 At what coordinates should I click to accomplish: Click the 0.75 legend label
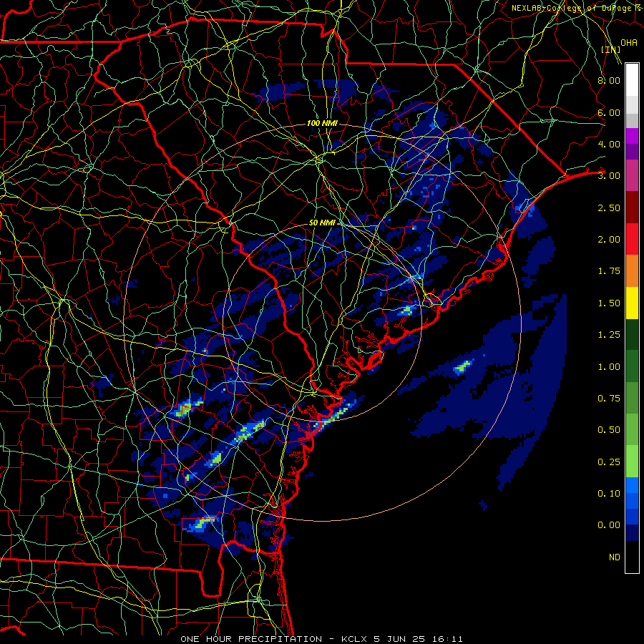[609, 399]
